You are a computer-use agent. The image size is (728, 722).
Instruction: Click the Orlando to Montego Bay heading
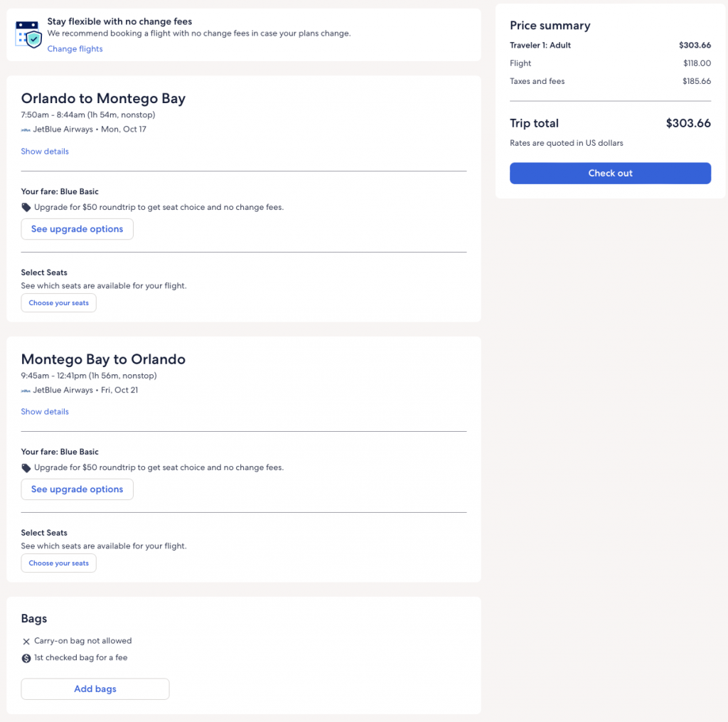pos(103,99)
